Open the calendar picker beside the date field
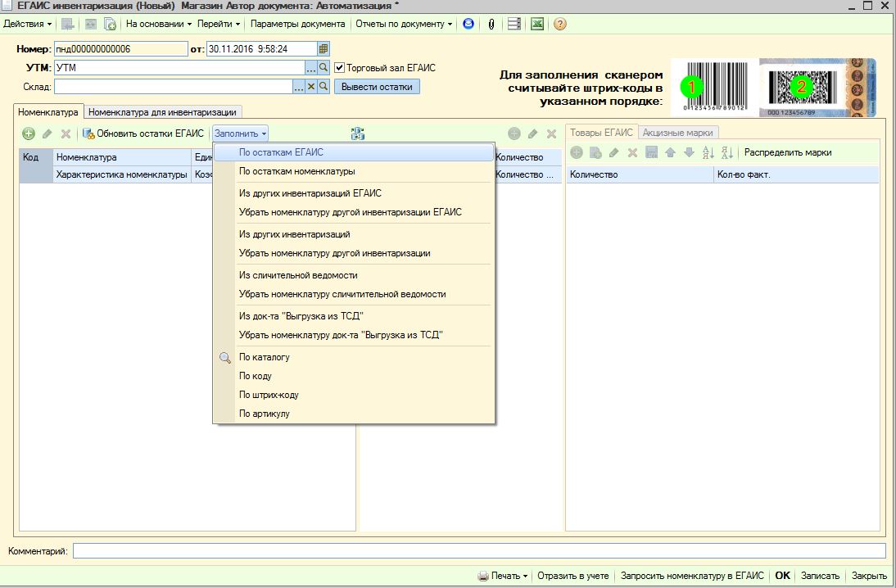This screenshot has width=896, height=588. point(324,49)
